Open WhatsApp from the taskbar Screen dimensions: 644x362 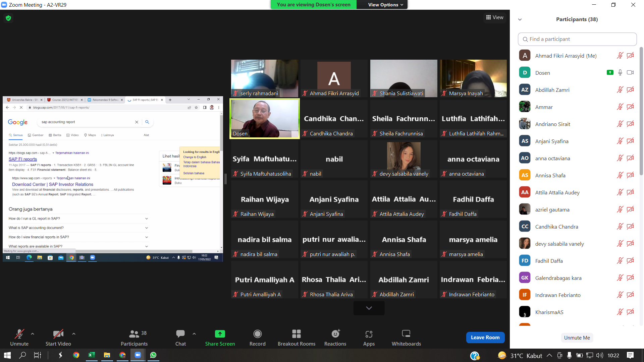153,355
